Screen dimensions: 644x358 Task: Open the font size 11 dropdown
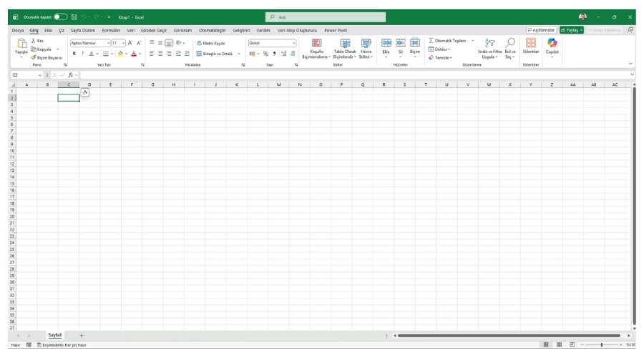tap(123, 43)
